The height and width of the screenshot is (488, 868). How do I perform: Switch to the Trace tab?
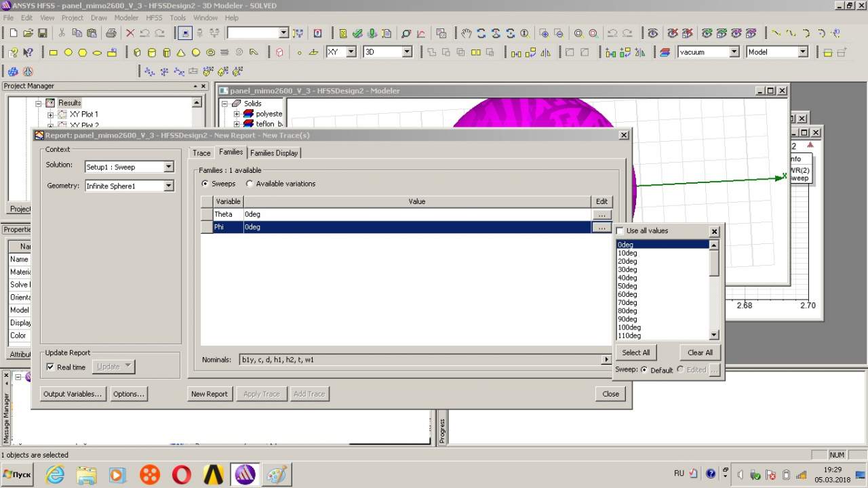(x=201, y=153)
